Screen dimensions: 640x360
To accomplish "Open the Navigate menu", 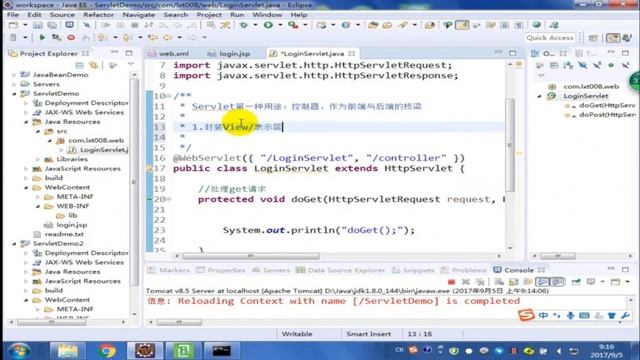I will [x=139, y=15].
